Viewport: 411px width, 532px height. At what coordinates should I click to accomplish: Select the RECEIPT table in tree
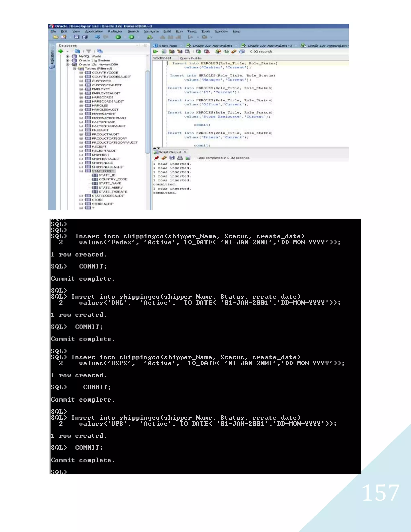[99, 146]
